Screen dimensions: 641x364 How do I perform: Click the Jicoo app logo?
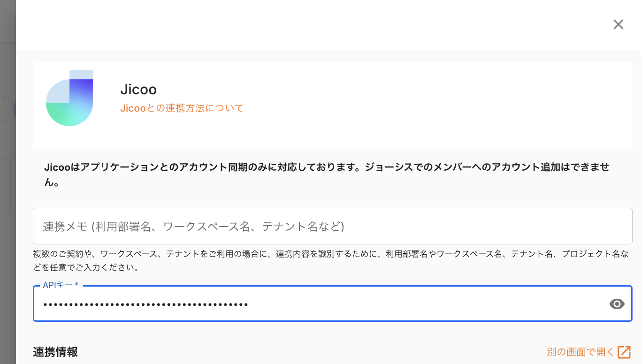[69, 98]
